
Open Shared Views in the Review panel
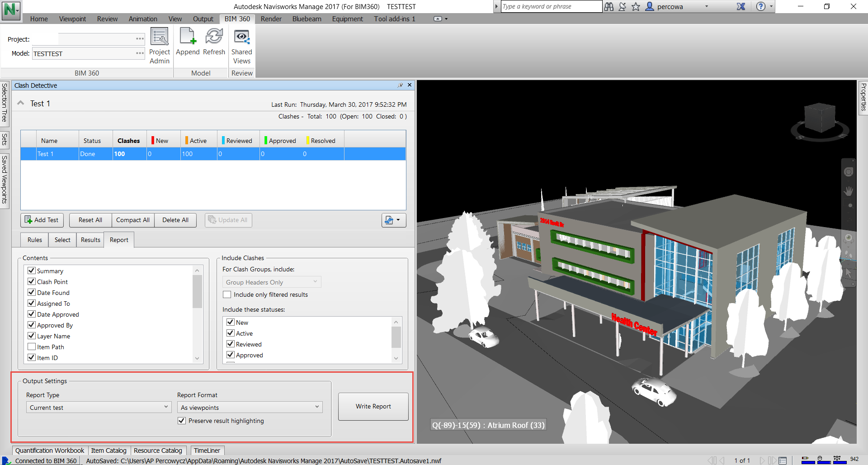(x=242, y=43)
